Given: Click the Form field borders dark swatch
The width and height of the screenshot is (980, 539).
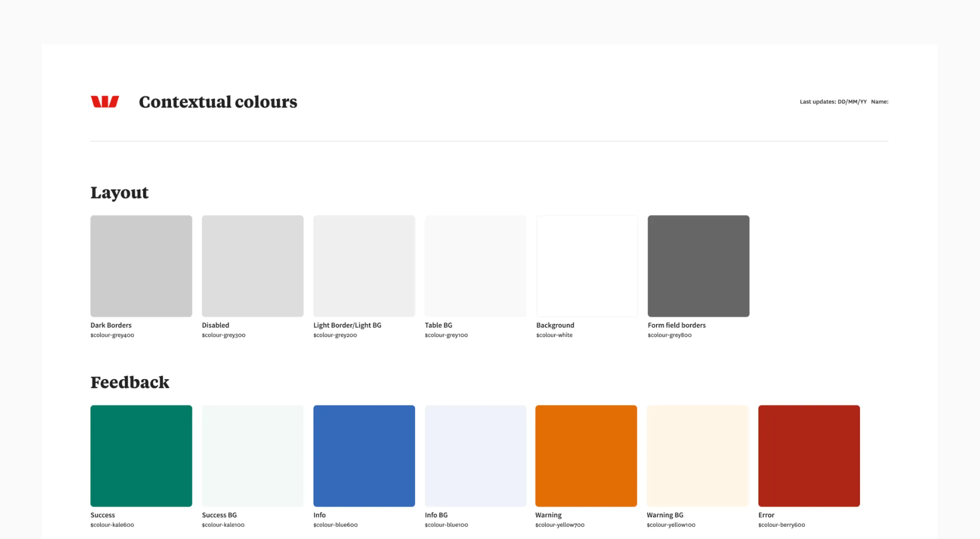Looking at the screenshot, I should 698,266.
